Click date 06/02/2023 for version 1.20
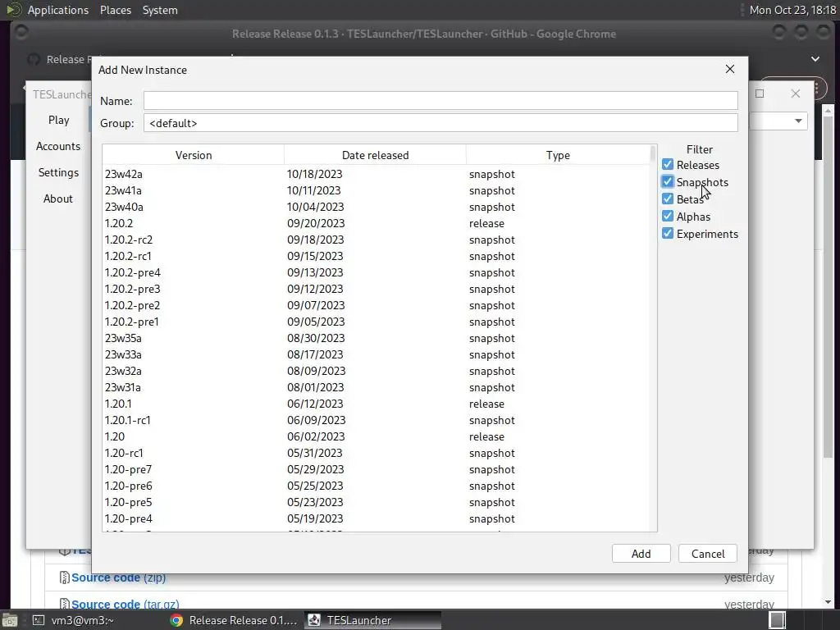Viewport: 840px width, 630px height. pyautogui.click(x=316, y=436)
